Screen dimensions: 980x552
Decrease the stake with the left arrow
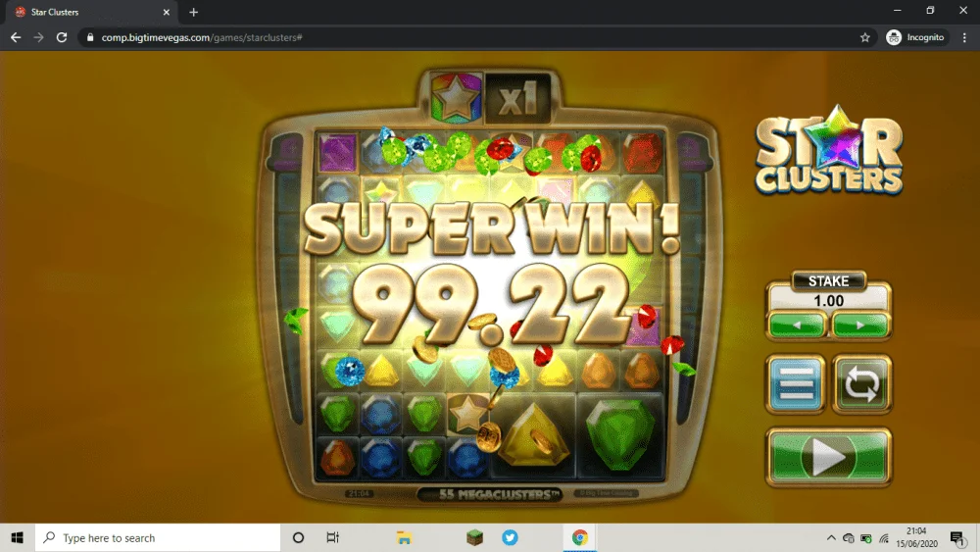pos(796,326)
